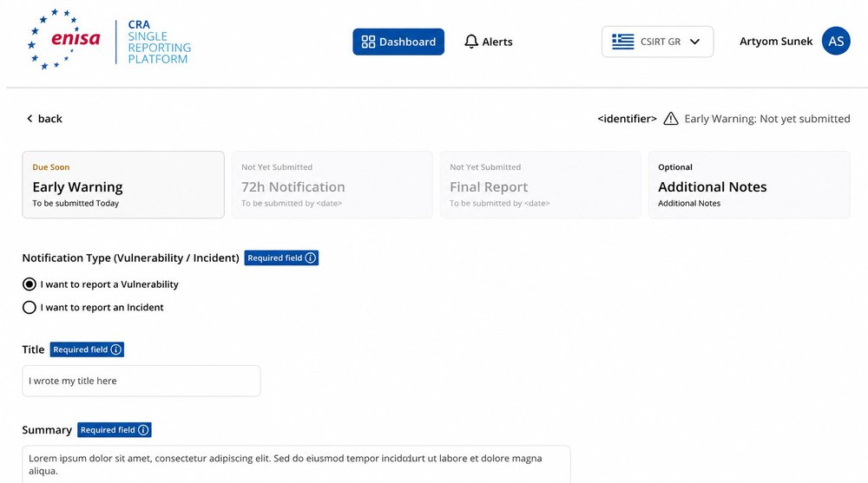
Task: Click the AS user avatar
Action: 836,41
